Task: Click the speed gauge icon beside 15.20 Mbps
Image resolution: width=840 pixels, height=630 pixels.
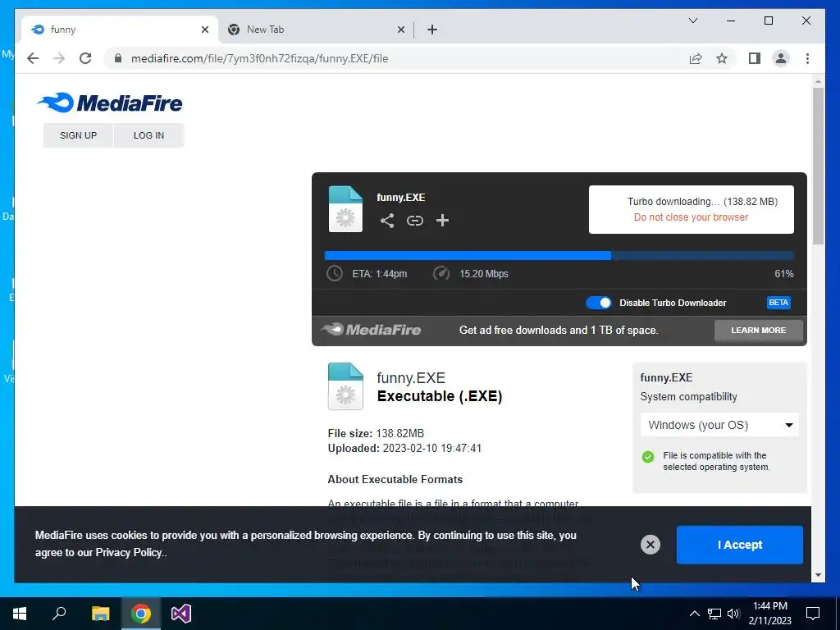Action: pyautogui.click(x=441, y=273)
